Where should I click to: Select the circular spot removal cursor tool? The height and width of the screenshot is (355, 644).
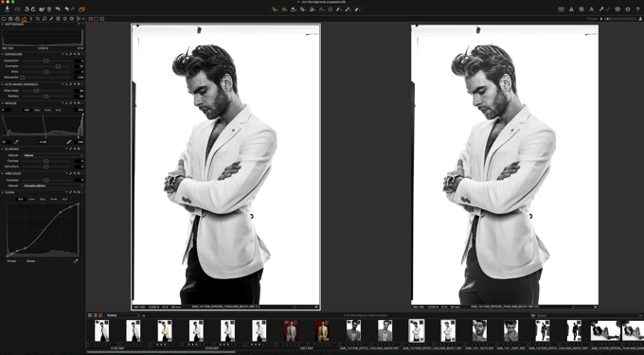(x=331, y=9)
